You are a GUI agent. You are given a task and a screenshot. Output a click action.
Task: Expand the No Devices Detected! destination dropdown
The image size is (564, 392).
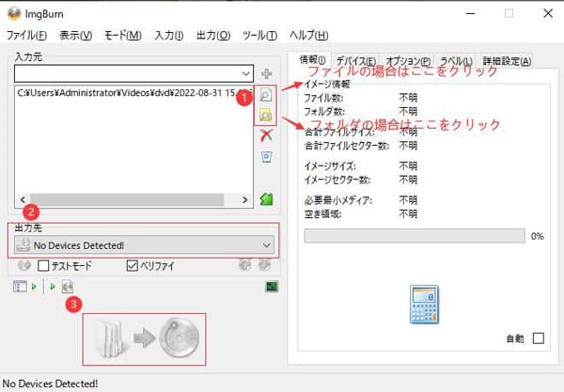click(x=267, y=245)
